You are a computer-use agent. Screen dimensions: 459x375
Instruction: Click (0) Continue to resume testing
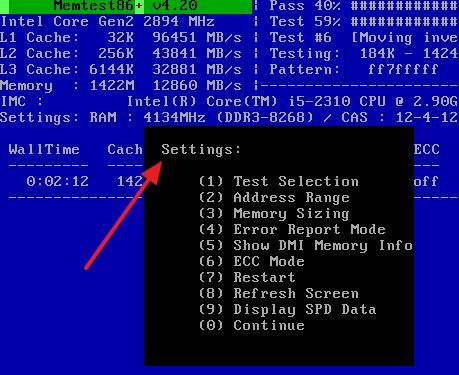point(252,326)
